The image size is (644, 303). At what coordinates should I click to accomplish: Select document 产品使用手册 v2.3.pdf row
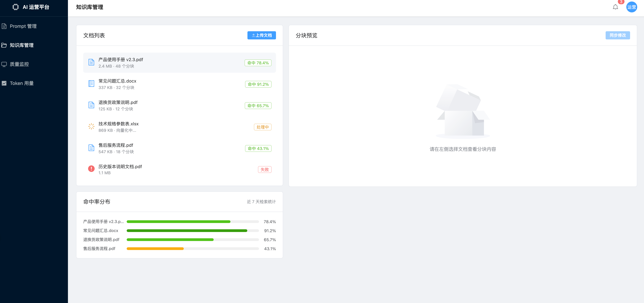180,63
